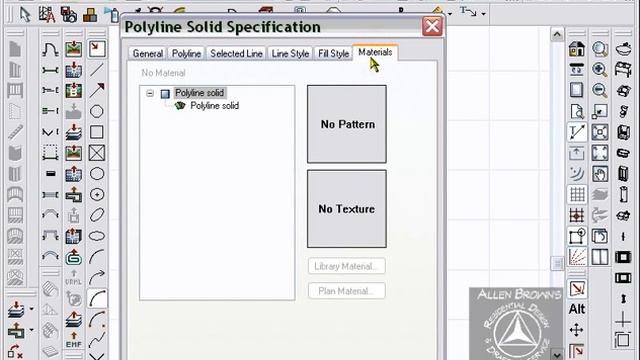
Task: Select the Draw Line tool
Action: point(97,70)
